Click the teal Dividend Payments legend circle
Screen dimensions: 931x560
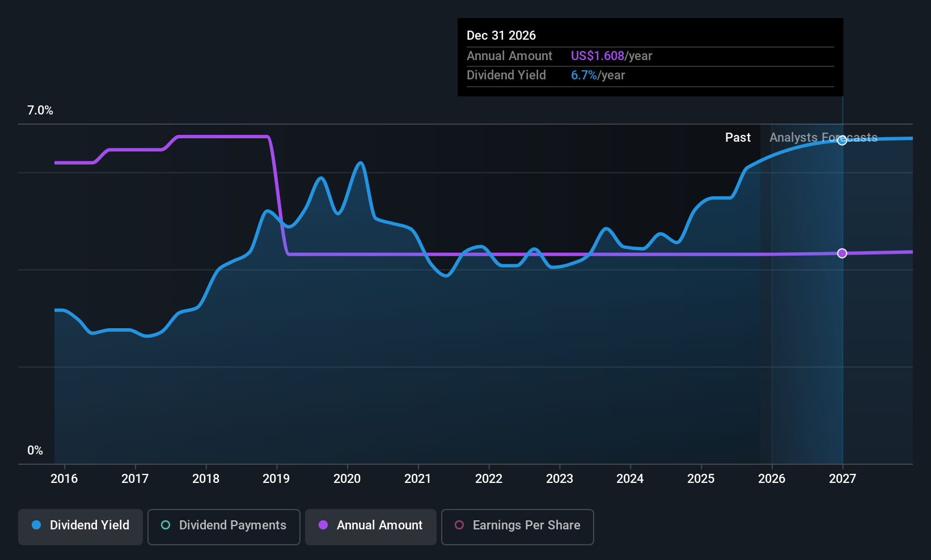(166, 525)
